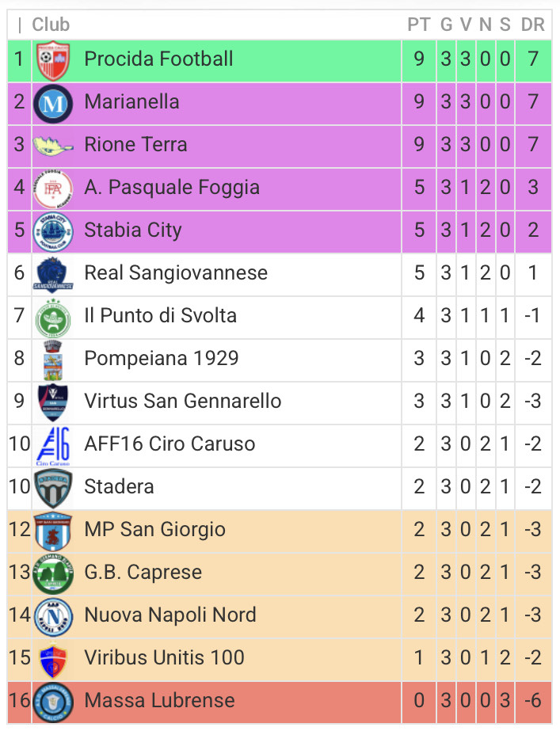
Task: Click the Pompeiana 1929 team badge
Action: point(53,360)
